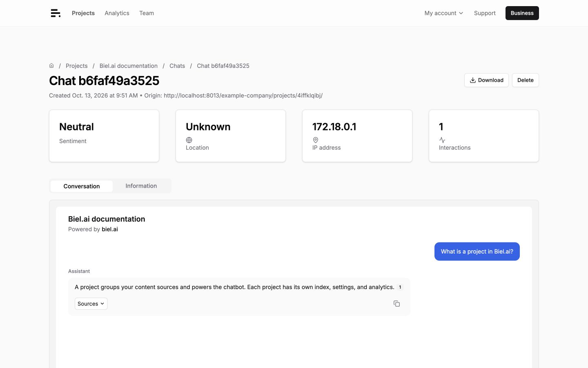588x368 pixels.
Task: Click the user message 'What is a project in Biel.ai?'
Action: [477, 251]
